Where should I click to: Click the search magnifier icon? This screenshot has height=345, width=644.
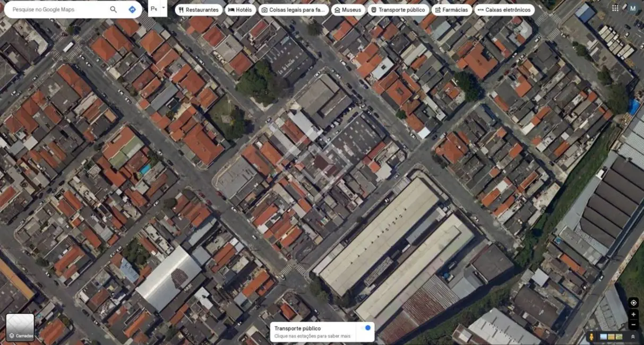click(113, 10)
